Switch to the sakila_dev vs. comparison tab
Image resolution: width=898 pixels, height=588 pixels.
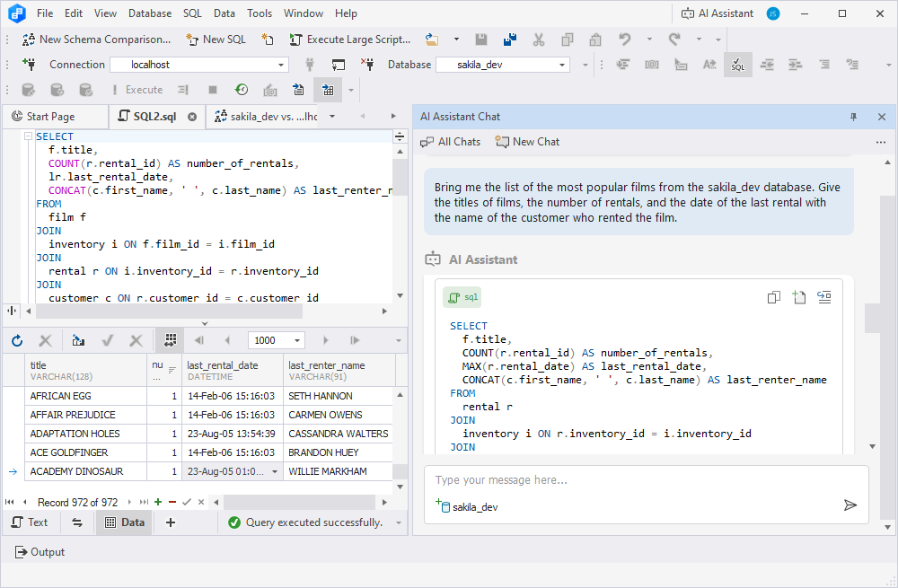tap(269, 116)
